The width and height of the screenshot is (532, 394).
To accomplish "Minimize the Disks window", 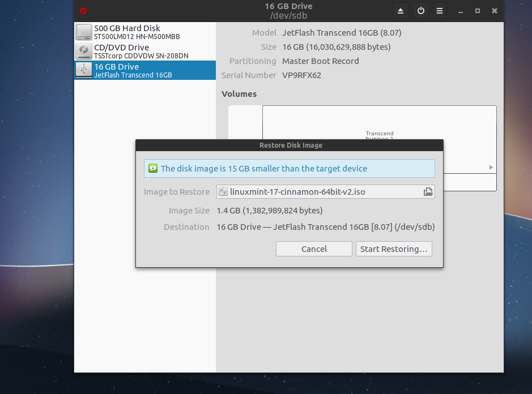I will (461, 11).
